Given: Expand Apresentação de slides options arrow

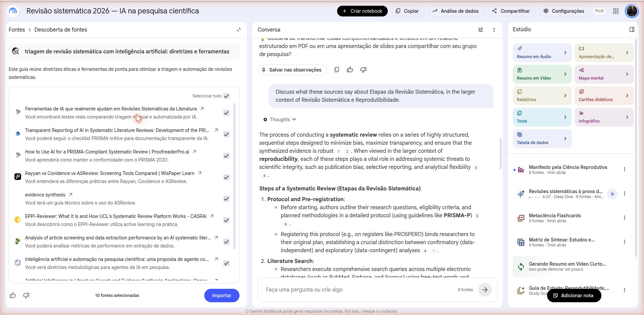Looking at the screenshot, I should [627, 53].
